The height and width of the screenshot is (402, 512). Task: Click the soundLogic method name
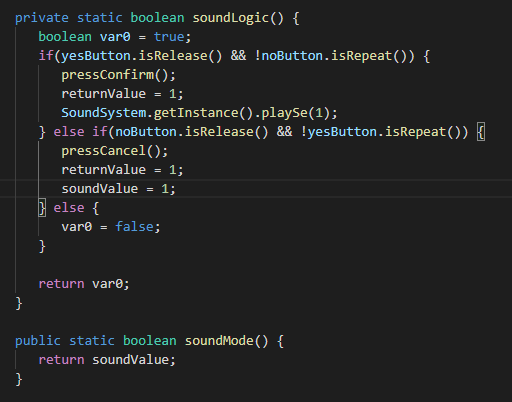pyautogui.click(x=230, y=18)
